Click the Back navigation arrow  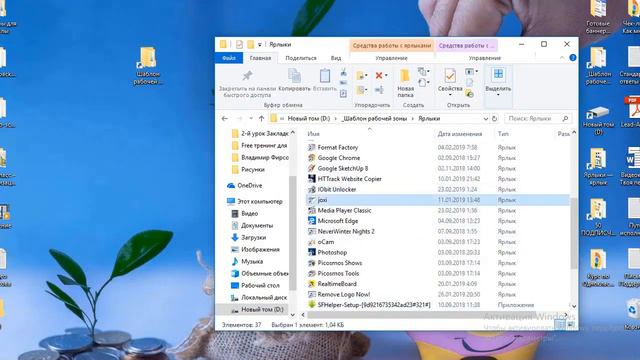pyautogui.click(x=224, y=118)
